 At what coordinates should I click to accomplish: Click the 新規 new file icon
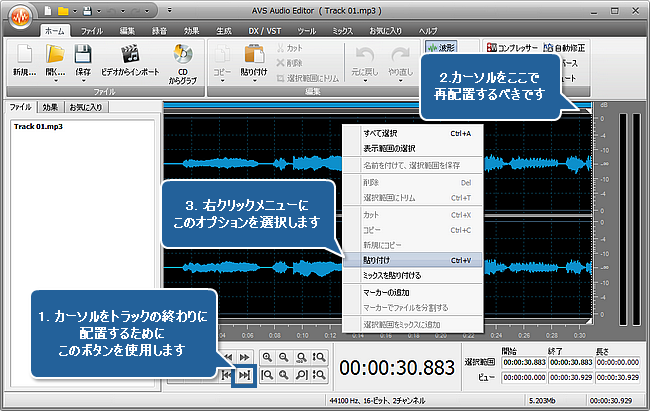click(24, 55)
